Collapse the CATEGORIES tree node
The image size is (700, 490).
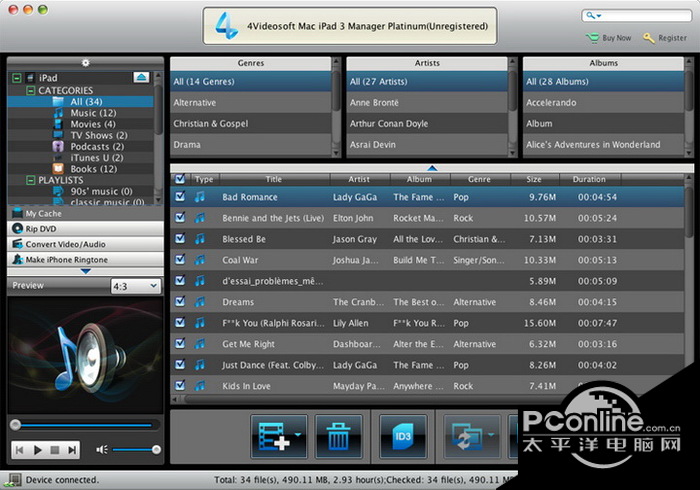point(30,91)
